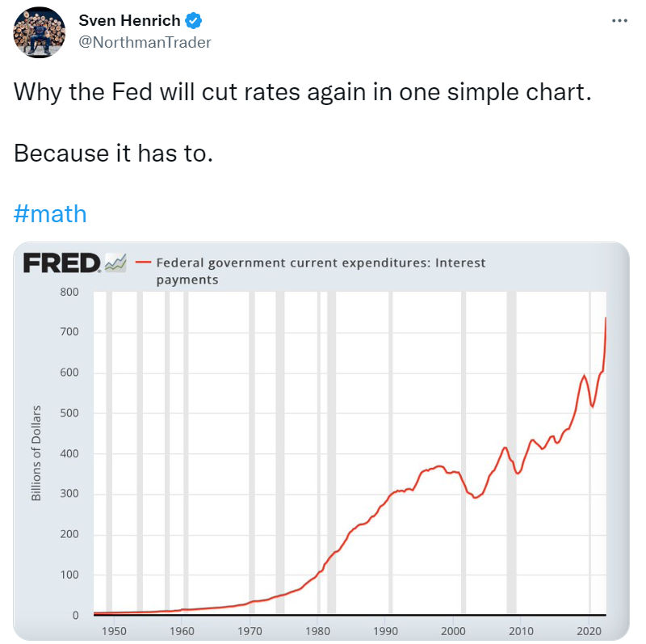The image size is (646, 644).
Task: Select the Interest payments legend title
Action: point(320,271)
